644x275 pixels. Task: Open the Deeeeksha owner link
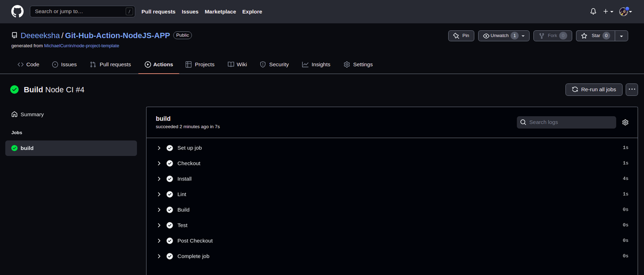[x=40, y=36]
